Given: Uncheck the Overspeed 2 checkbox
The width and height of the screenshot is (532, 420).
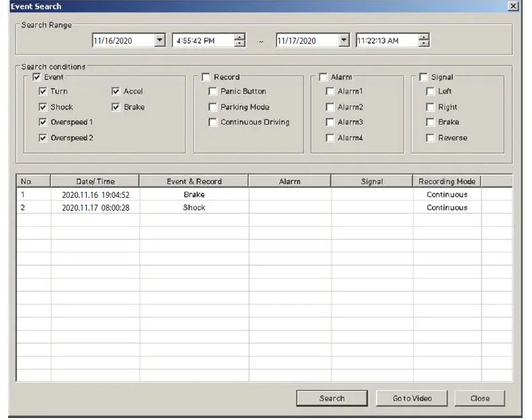Looking at the screenshot, I should point(43,138).
